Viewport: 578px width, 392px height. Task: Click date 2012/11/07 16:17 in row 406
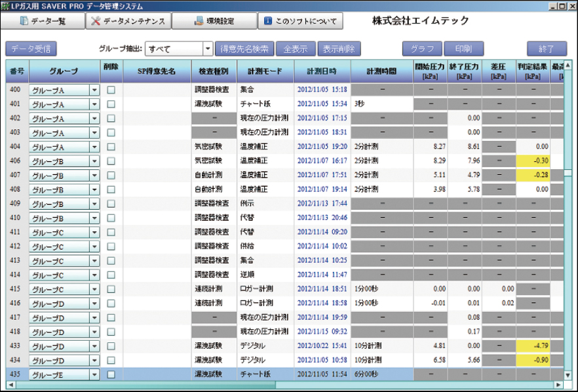[322, 161]
